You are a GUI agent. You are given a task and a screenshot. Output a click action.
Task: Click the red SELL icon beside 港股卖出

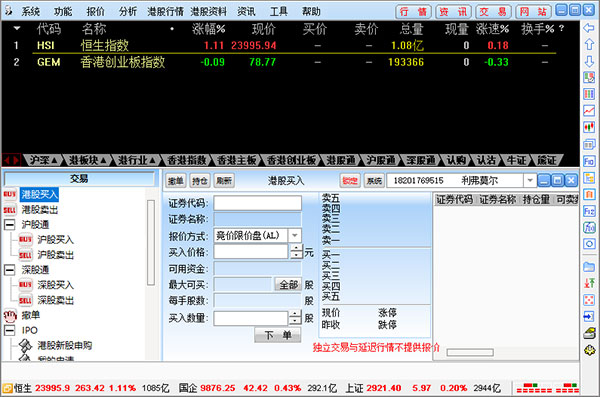10,210
